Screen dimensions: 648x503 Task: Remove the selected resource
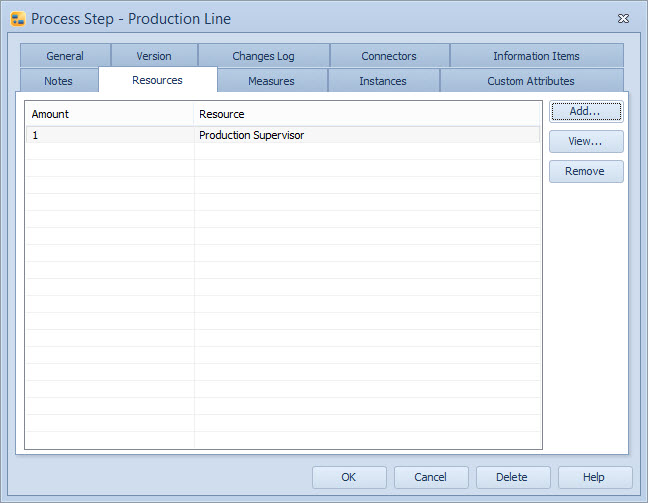pos(585,171)
